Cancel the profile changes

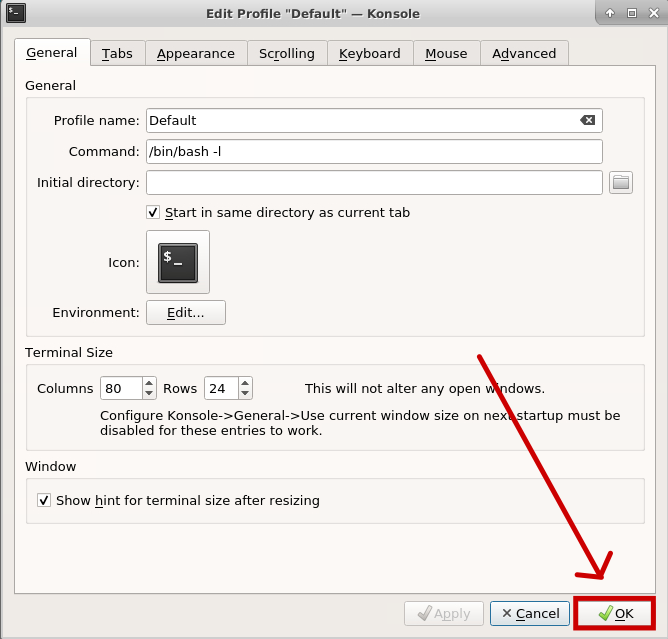pyautogui.click(x=530, y=613)
